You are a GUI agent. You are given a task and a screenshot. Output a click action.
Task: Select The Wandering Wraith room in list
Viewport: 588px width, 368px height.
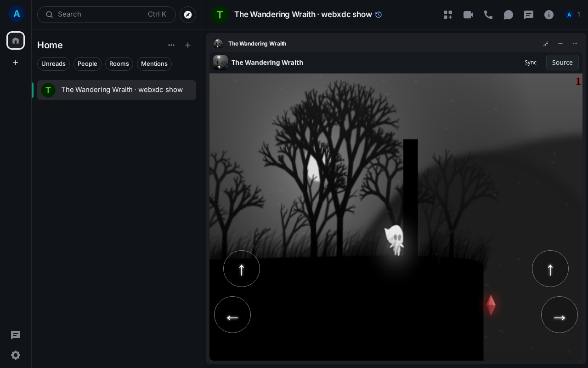[x=117, y=90]
